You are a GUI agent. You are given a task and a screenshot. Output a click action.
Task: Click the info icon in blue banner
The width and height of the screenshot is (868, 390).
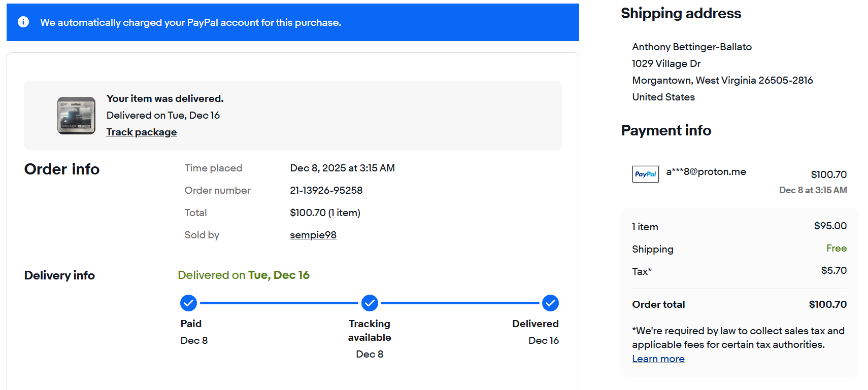pyautogui.click(x=23, y=22)
